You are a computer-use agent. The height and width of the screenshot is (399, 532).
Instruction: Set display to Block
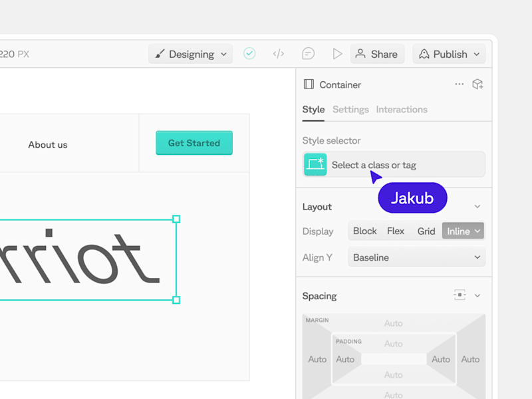[364, 231]
